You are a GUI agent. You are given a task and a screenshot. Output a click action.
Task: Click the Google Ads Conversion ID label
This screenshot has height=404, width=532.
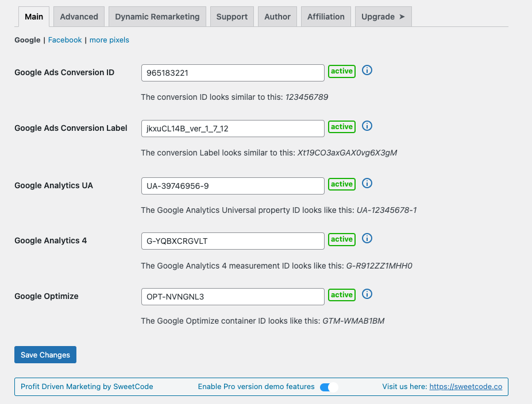64,72
